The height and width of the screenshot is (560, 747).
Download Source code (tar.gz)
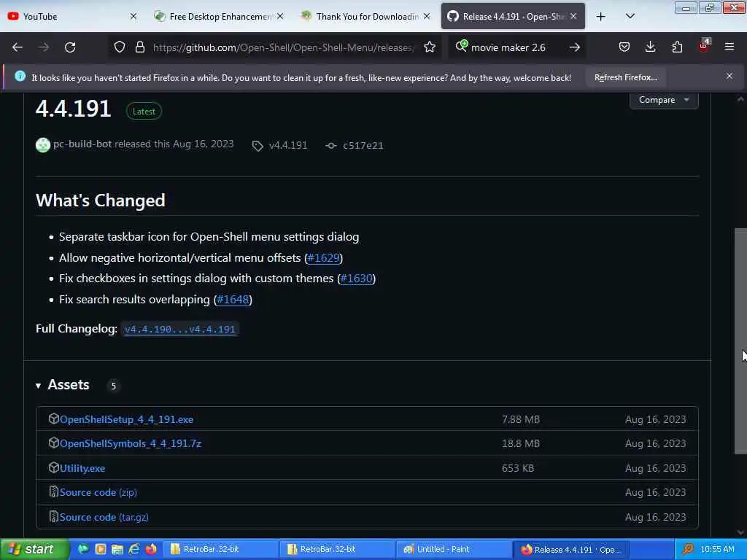coord(104,517)
